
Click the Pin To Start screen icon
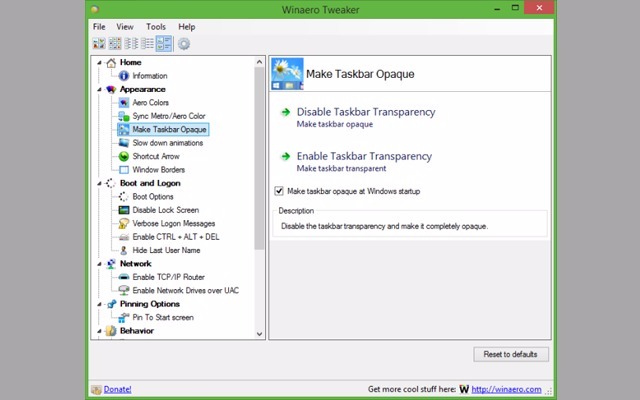[124, 318]
